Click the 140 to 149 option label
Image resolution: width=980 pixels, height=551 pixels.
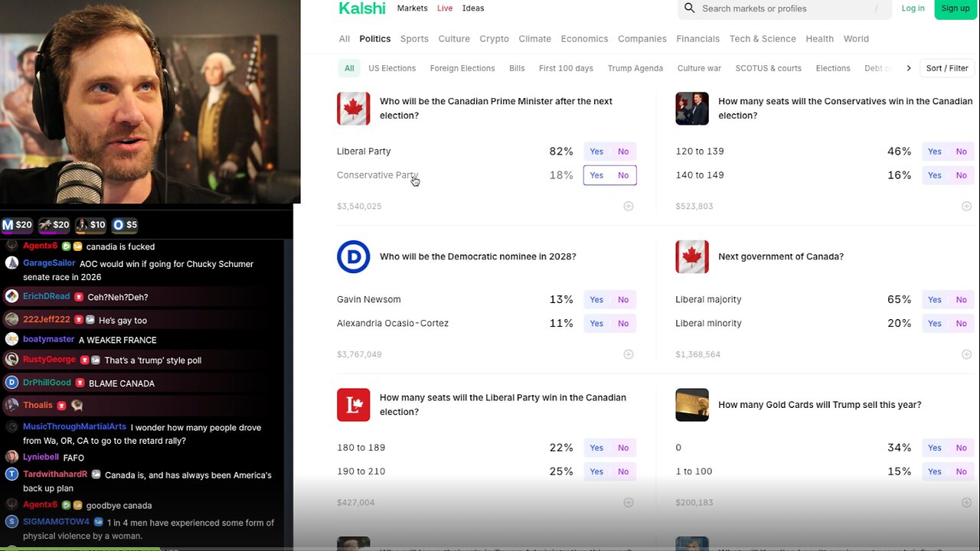point(699,175)
